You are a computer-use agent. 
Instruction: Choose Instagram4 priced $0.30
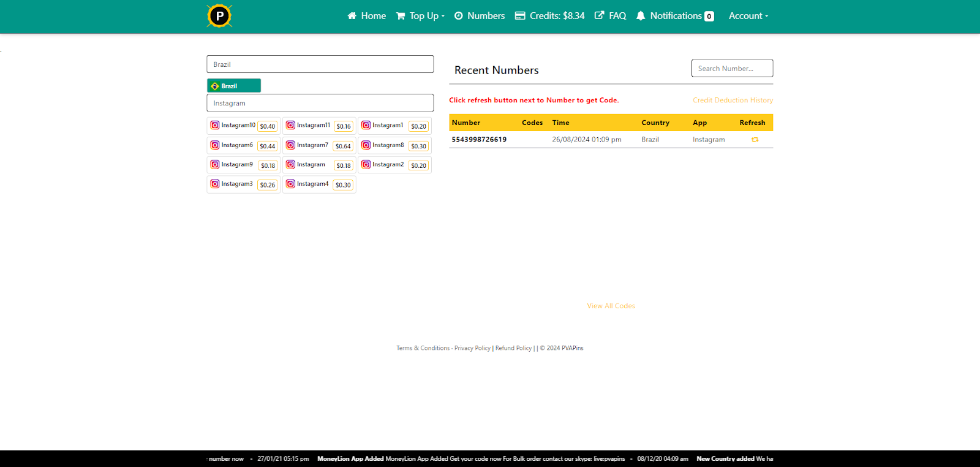pyautogui.click(x=319, y=184)
